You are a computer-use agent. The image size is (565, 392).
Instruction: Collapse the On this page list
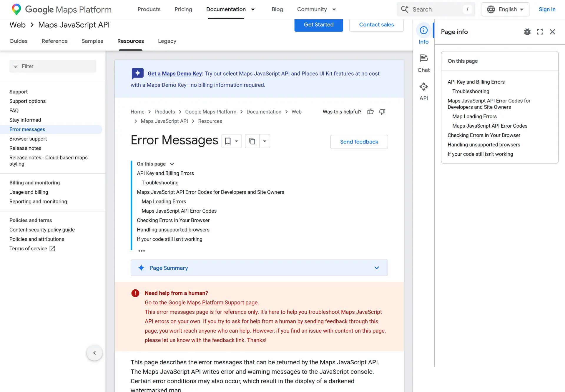coord(172,164)
